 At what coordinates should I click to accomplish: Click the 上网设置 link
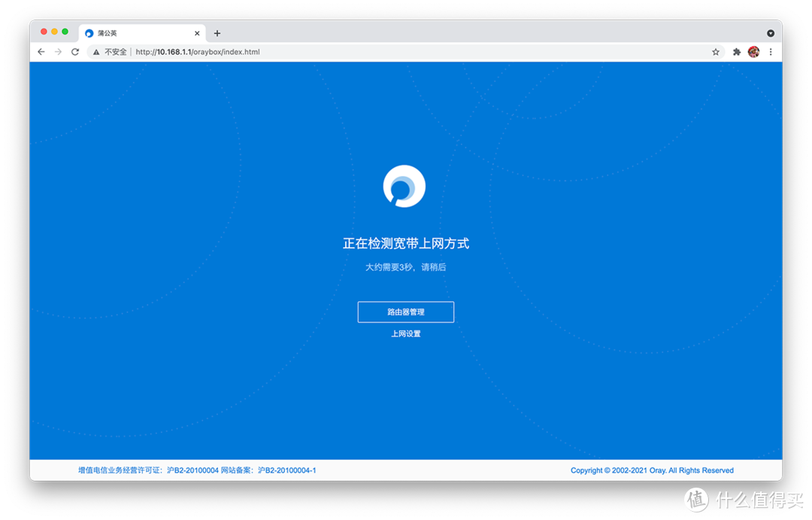pos(406,334)
